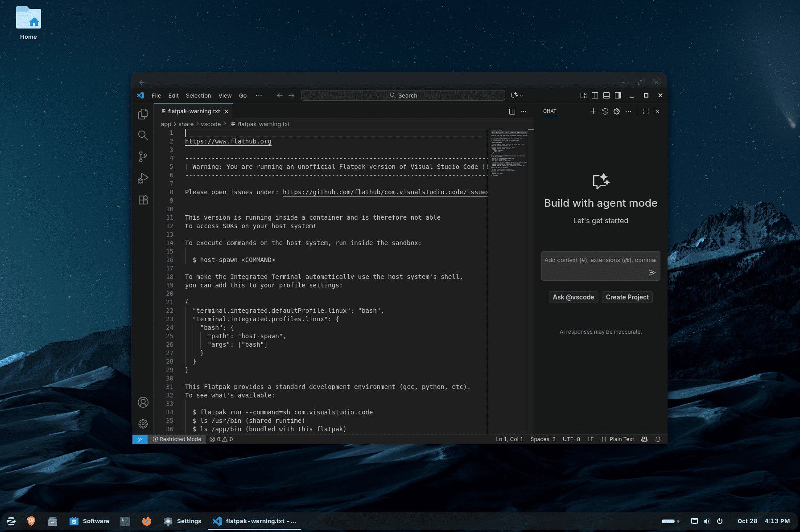Viewport: 800px width, 532px height.
Task: Toggle the secondary side bar visibility
Action: [618, 95]
